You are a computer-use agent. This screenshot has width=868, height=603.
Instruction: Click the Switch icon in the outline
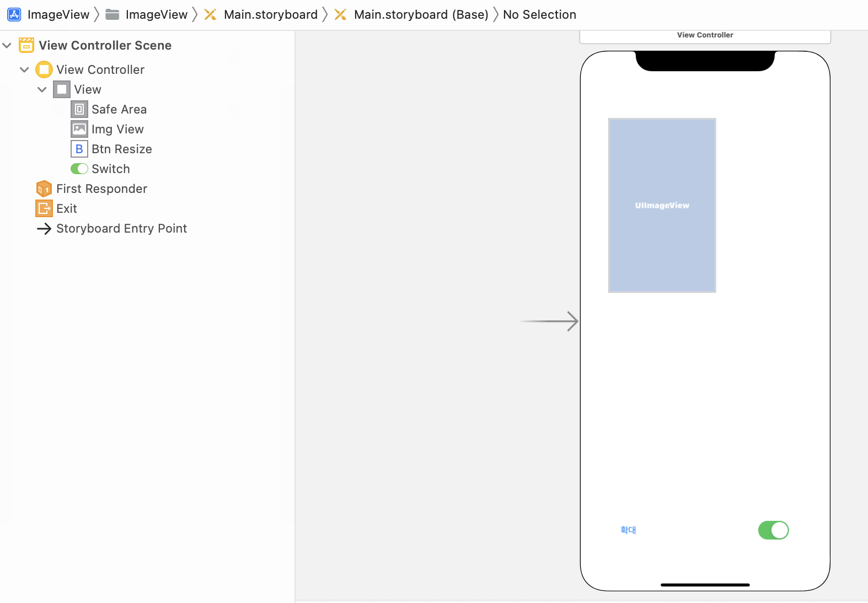tap(79, 169)
